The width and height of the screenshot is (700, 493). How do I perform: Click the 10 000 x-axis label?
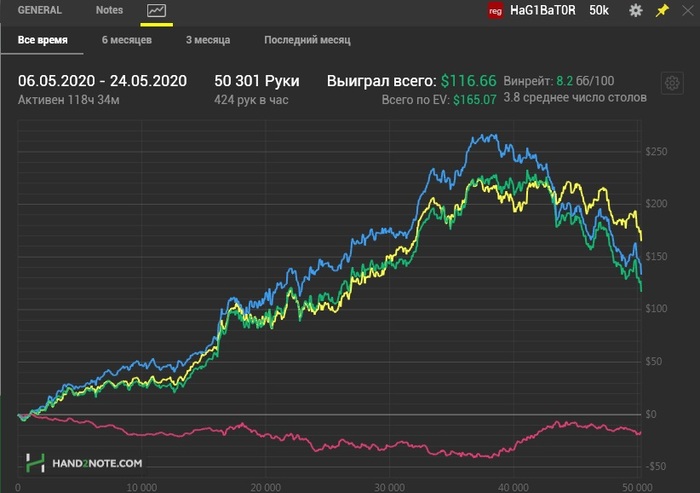(x=142, y=487)
